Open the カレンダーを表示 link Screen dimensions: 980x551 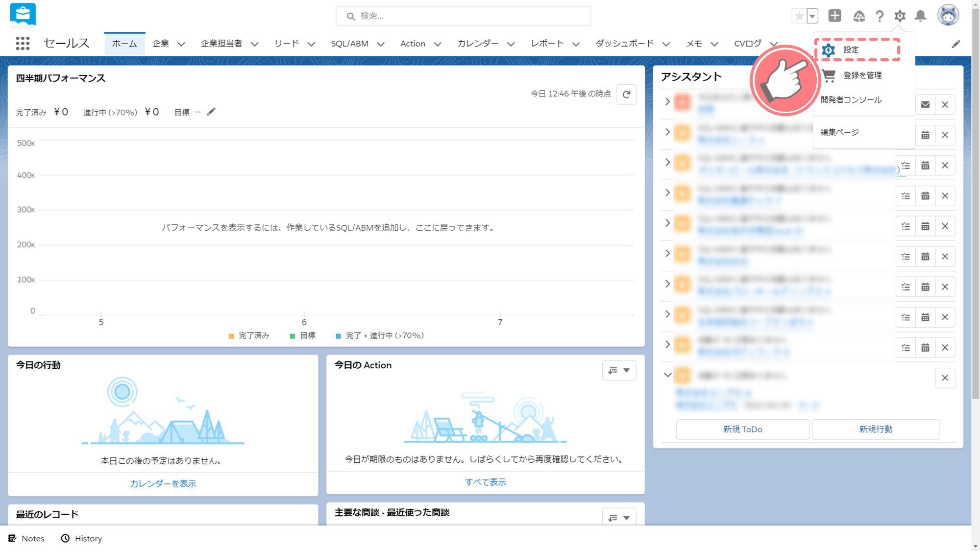(x=163, y=483)
